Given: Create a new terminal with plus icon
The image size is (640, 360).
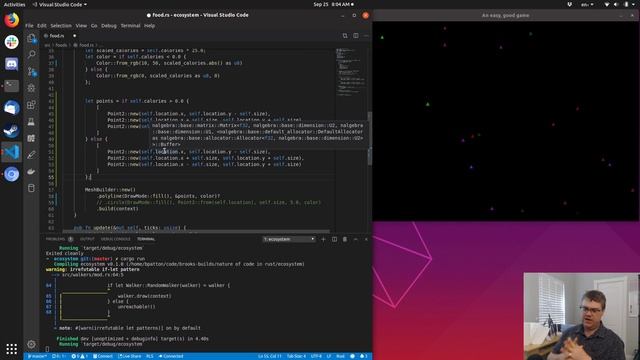Looking at the screenshot, I should 323,239.
